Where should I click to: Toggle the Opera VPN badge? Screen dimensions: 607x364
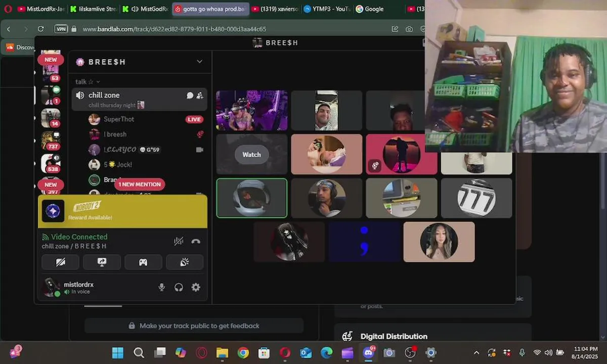(61, 29)
